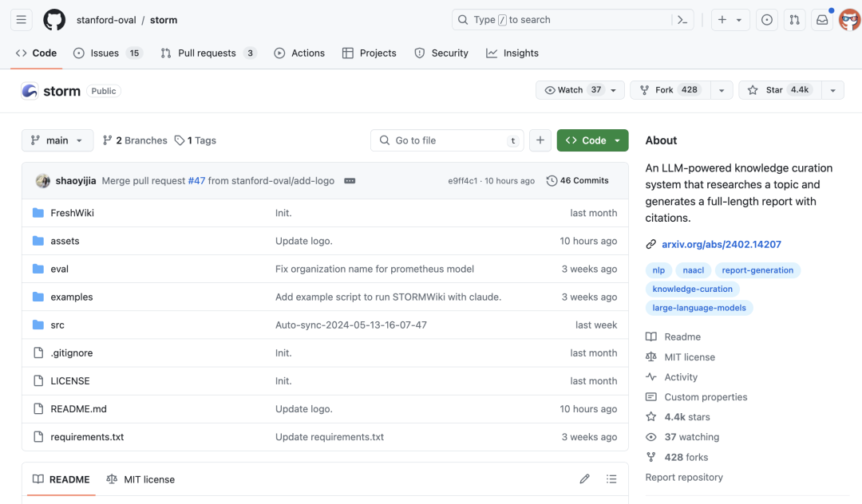Viewport: 862px width, 504px height.
Task: Select the nlp topic tag
Action: point(658,270)
